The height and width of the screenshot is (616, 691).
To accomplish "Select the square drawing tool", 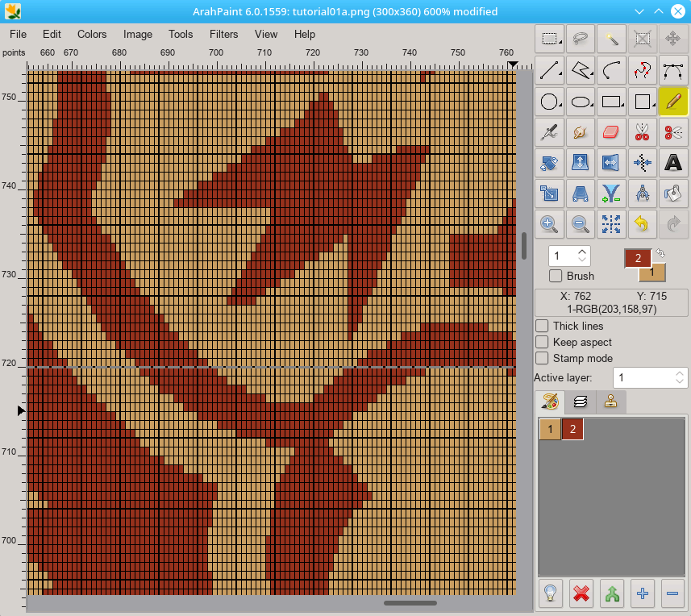I will click(x=642, y=102).
